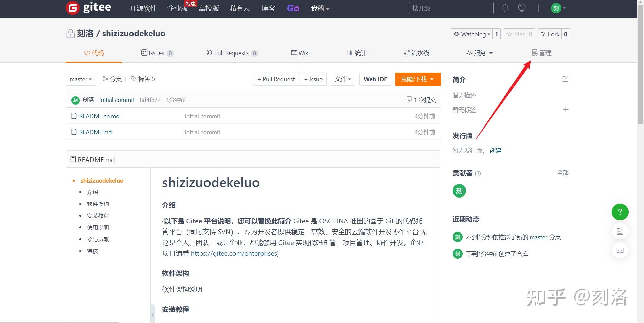Open the user avatar menu

click(558, 8)
